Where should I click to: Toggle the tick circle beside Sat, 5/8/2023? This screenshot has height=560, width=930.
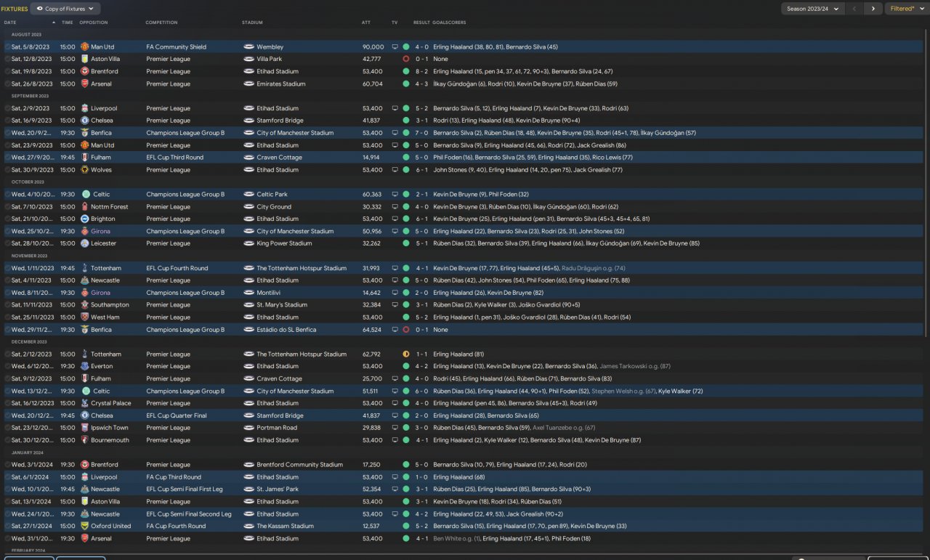pos(8,46)
